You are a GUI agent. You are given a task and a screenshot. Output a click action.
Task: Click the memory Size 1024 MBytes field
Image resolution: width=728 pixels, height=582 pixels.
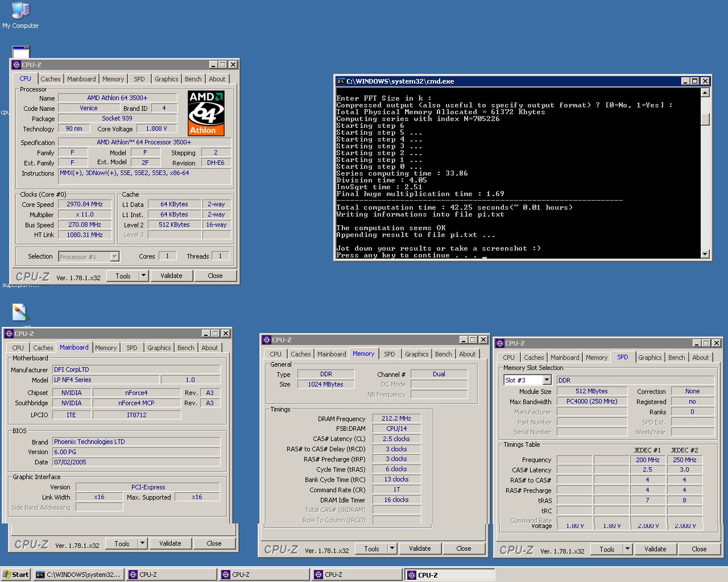325,384
